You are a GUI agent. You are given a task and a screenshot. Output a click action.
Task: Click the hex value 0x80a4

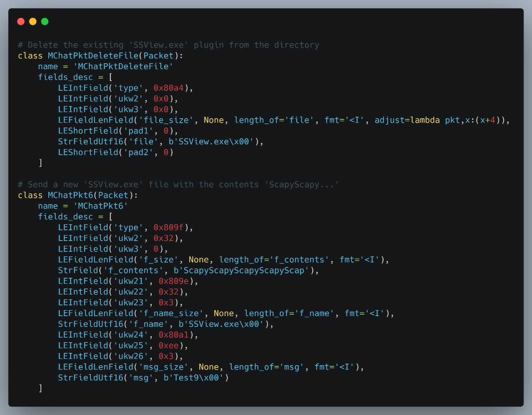(x=169, y=88)
